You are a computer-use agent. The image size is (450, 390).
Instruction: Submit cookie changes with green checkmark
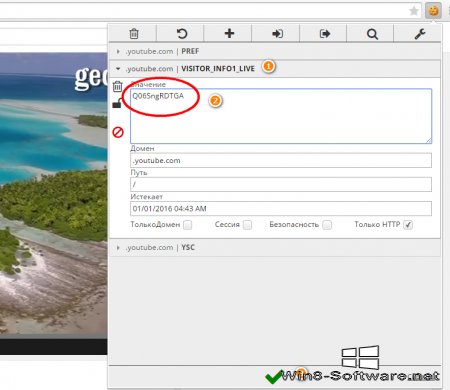pyautogui.click(x=273, y=377)
